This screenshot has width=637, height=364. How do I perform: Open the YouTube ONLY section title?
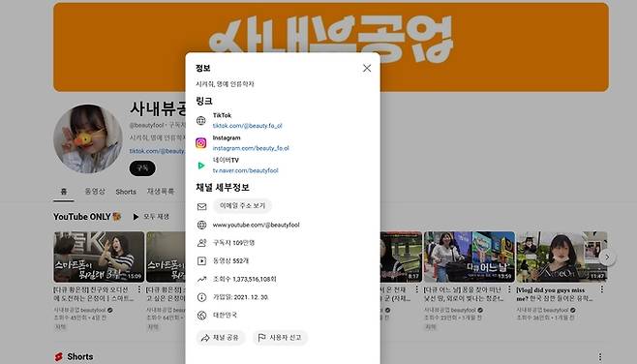pyautogui.click(x=87, y=217)
